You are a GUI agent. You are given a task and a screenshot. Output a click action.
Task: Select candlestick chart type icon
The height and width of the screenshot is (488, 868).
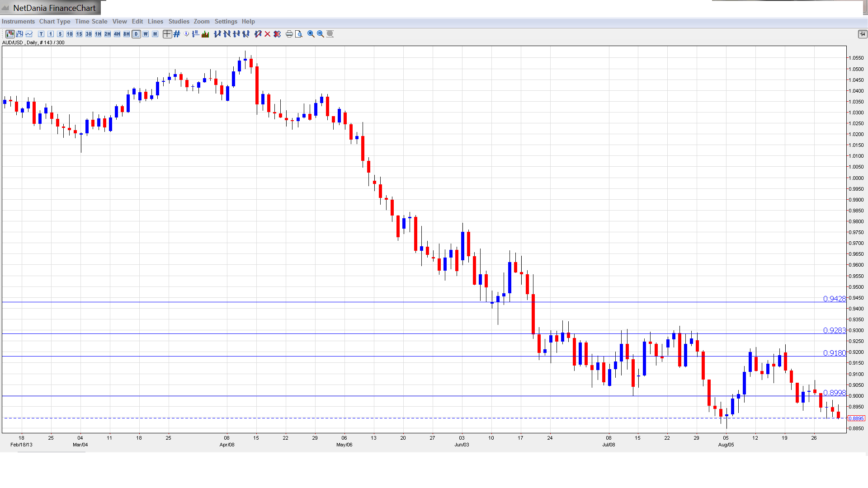pyautogui.click(x=9, y=34)
